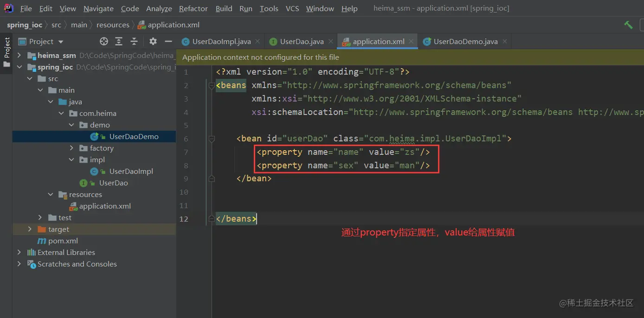Expand the heima_ssm module node

tap(19, 56)
